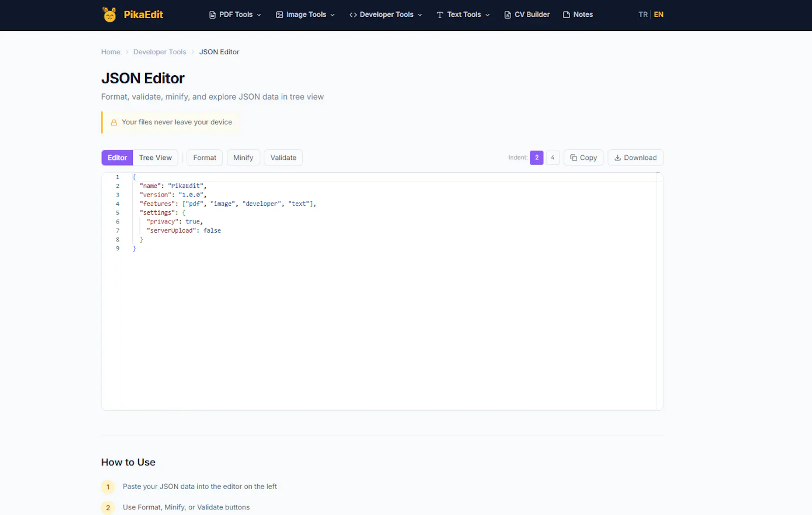Click the Minify button
The image size is (812, 515).
pyautogui.click(x=243, y=157)
